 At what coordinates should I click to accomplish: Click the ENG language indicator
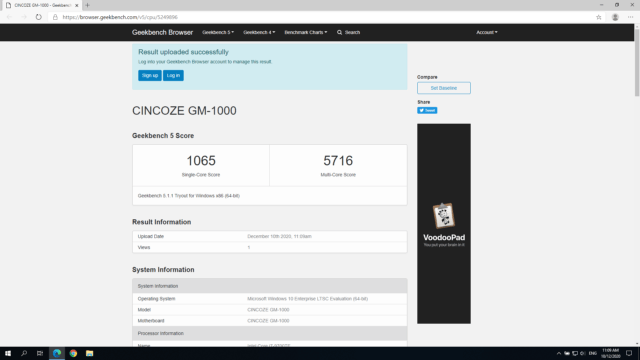pos(593,353)
